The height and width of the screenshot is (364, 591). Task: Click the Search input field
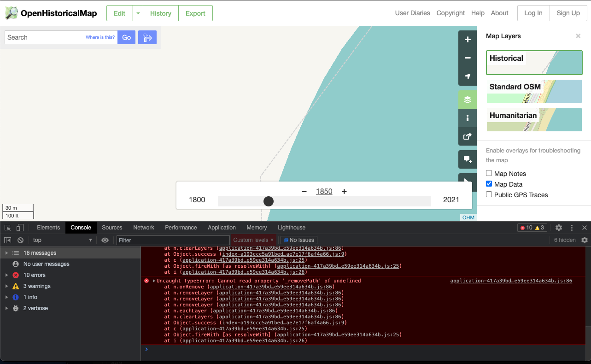click(x=61, y=37)
